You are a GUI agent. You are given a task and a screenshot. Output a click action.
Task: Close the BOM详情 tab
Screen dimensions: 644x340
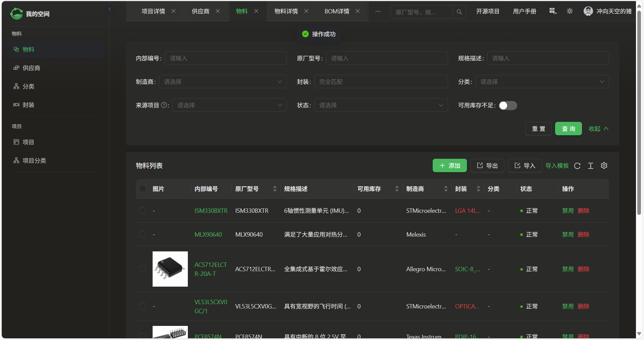pyautogui.click(x=358, y=11)
